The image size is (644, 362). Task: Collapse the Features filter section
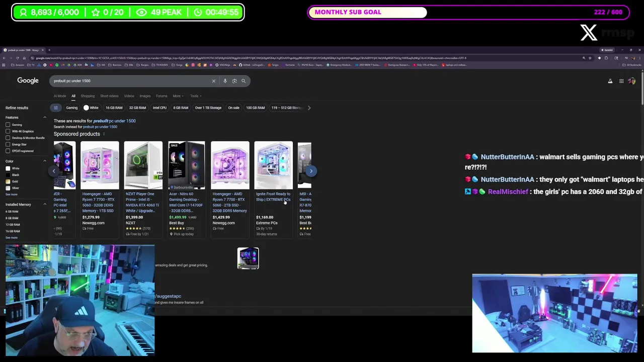tap(45, 118)
